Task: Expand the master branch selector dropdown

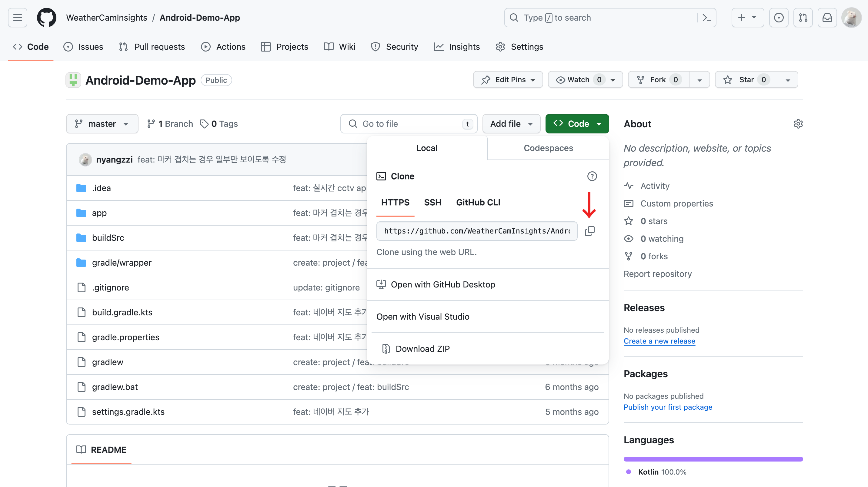Action: [x=102, y=124]
